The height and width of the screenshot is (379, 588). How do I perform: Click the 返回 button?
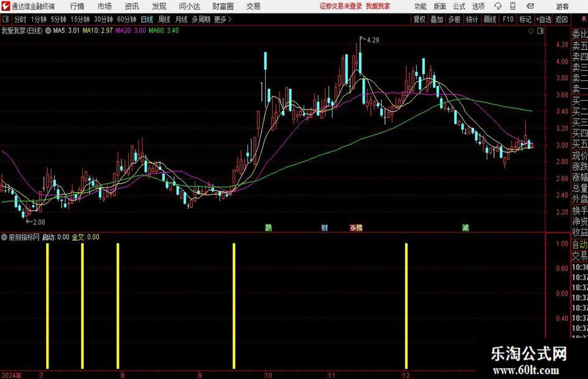click(561, 19)
